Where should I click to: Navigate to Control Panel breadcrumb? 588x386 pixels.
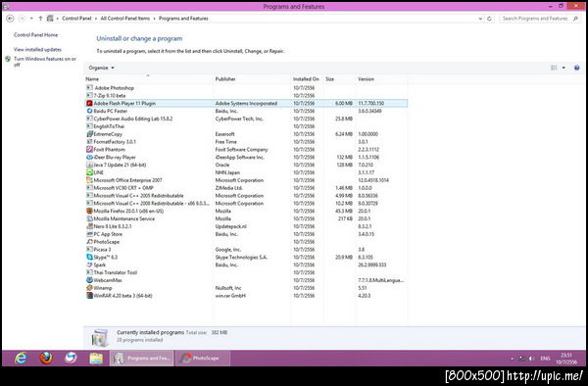pos(76,19)
